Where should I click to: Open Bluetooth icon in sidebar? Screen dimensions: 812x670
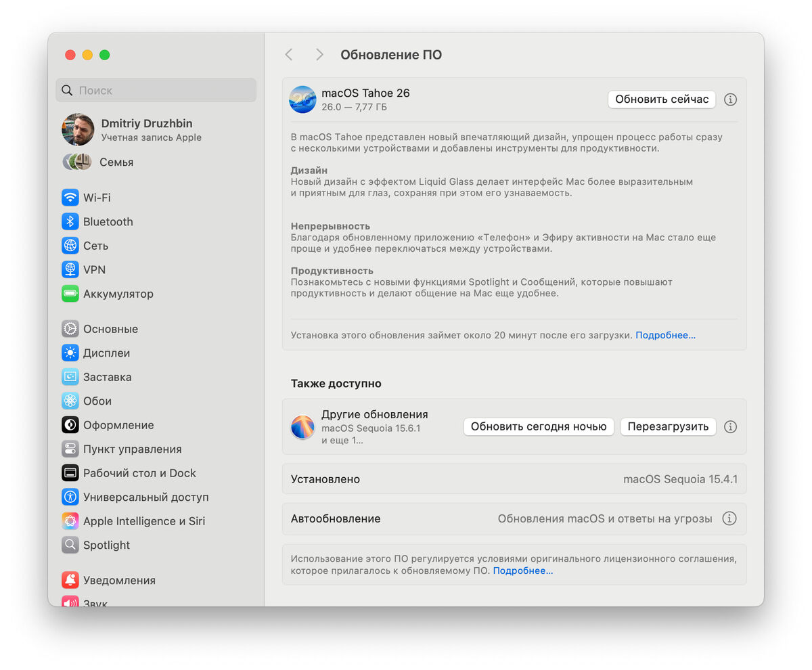[70, 222]
